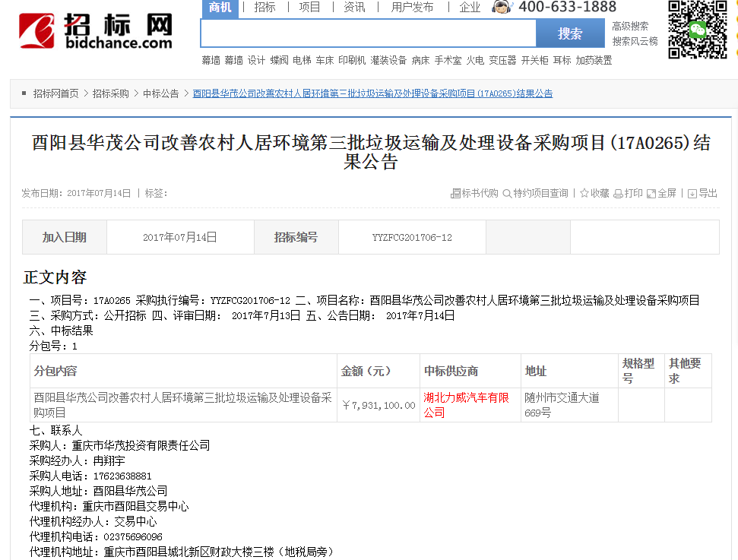Click the 全屏 fullscreen link text

tap(667, 194)
